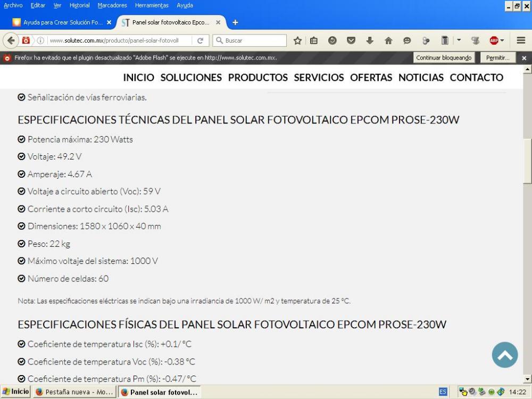The height and width of the screenshot is (399, 532).
Task: Go to INICIO in the site navigation
Action: 138,77
